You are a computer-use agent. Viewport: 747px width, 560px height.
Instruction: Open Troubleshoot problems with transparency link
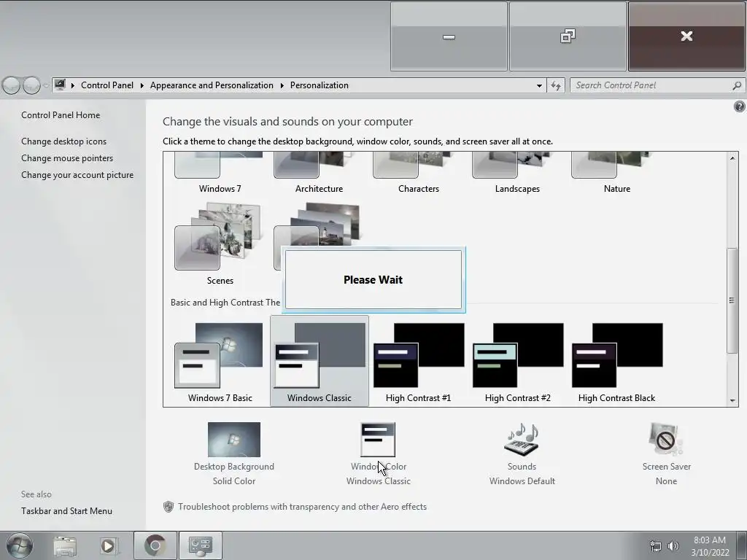302,507
